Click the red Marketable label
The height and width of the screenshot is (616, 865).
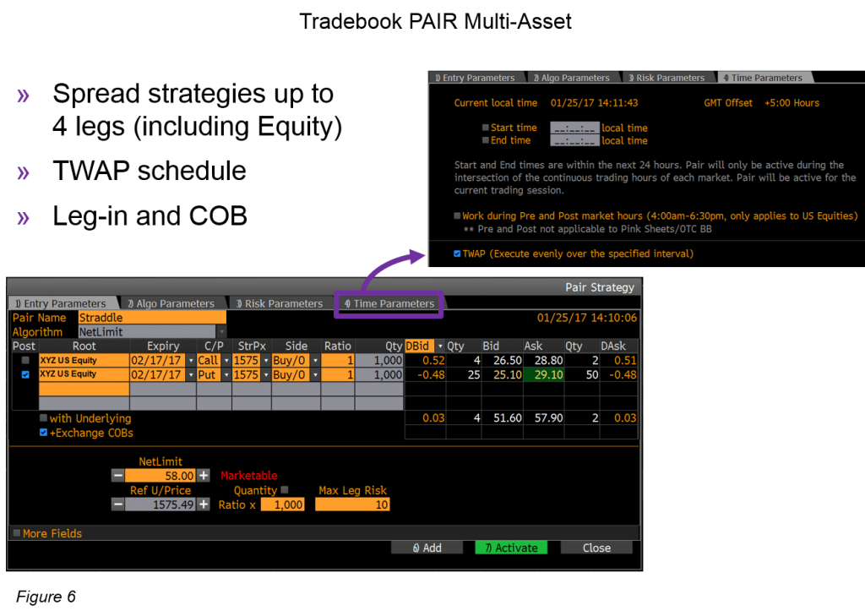point(249,475)
